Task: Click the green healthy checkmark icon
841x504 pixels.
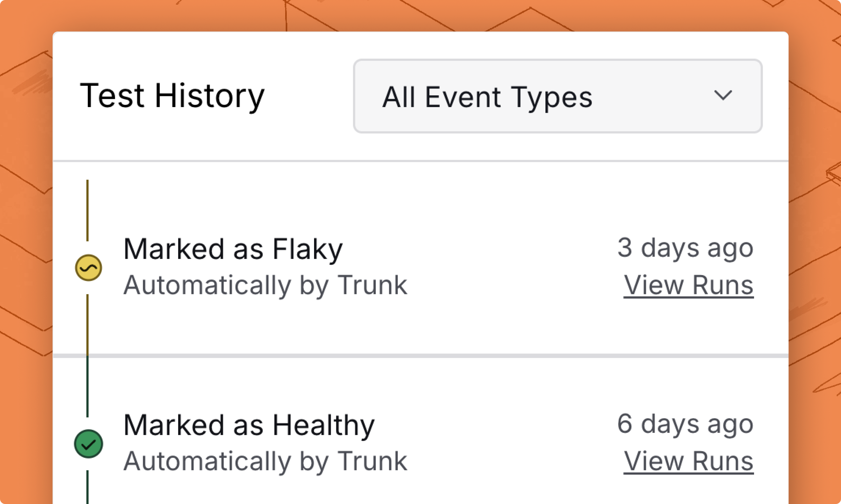Action: point(88,444)
